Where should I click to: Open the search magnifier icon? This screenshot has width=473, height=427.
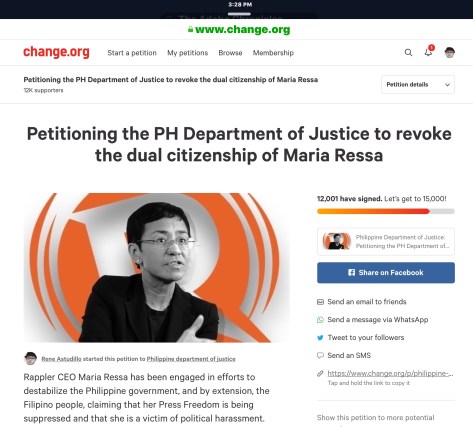click(408, 53)
